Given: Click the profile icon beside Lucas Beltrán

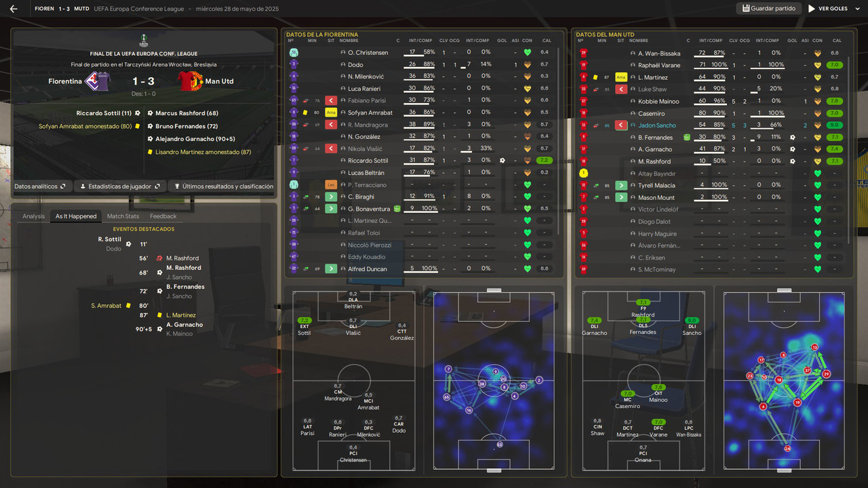Looking at the screenshot, I should click(342, 173).
